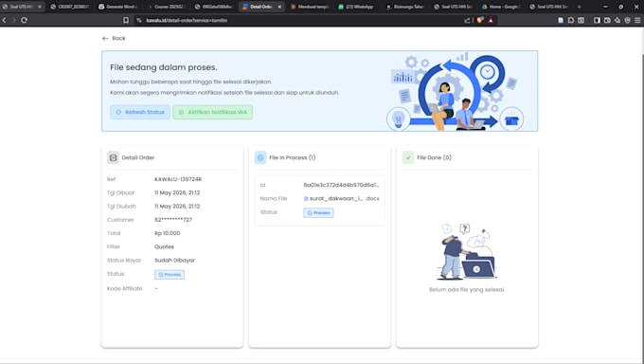The width and height of the screenshot is (644, 364).
Task: Click the File In Process panel icon
Action: 260,157
